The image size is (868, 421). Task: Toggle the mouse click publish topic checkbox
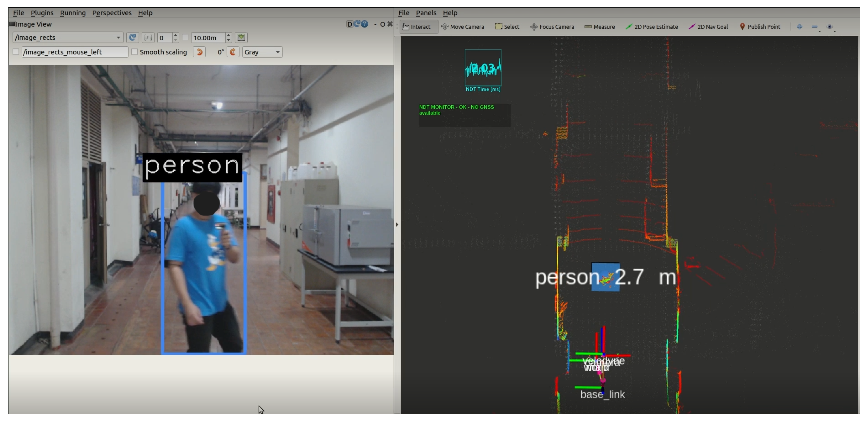(x=16, y=52)
